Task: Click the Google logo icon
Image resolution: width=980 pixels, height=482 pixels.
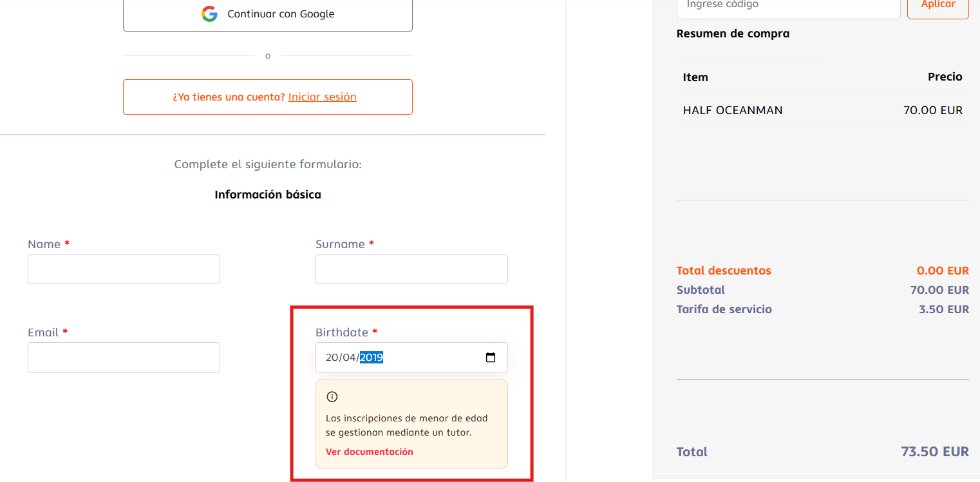Action: [x=209, y=14]
